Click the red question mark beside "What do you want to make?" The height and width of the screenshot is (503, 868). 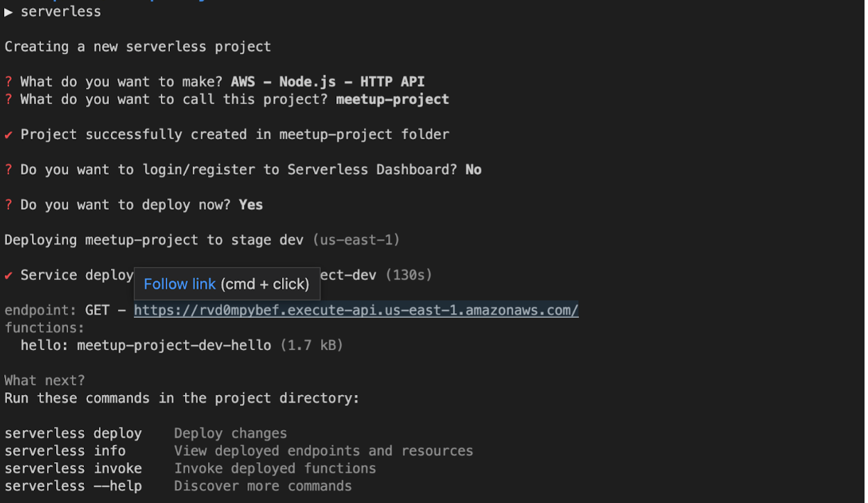coord(8,82)
